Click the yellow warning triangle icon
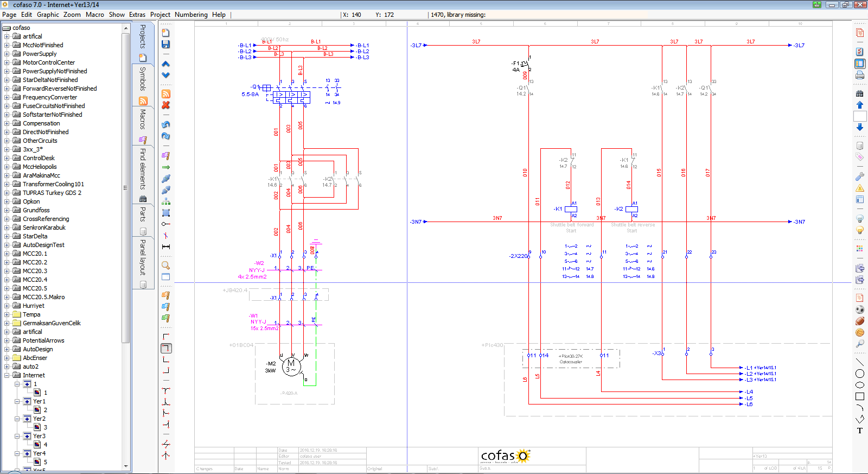 click(x=860, y=188)
